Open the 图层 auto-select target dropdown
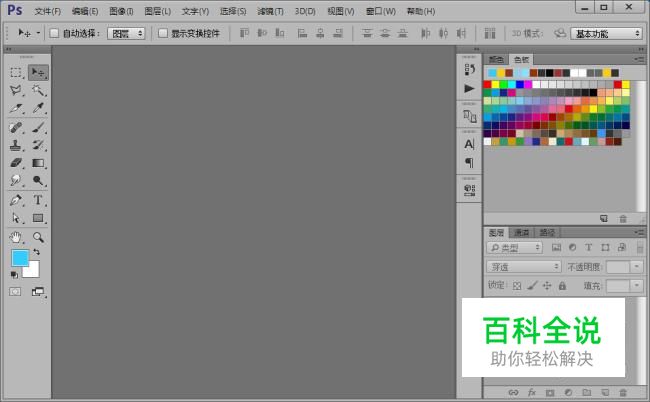Image resolution: width=650 pixels, height=402 pixels. [x=126, y=33]
